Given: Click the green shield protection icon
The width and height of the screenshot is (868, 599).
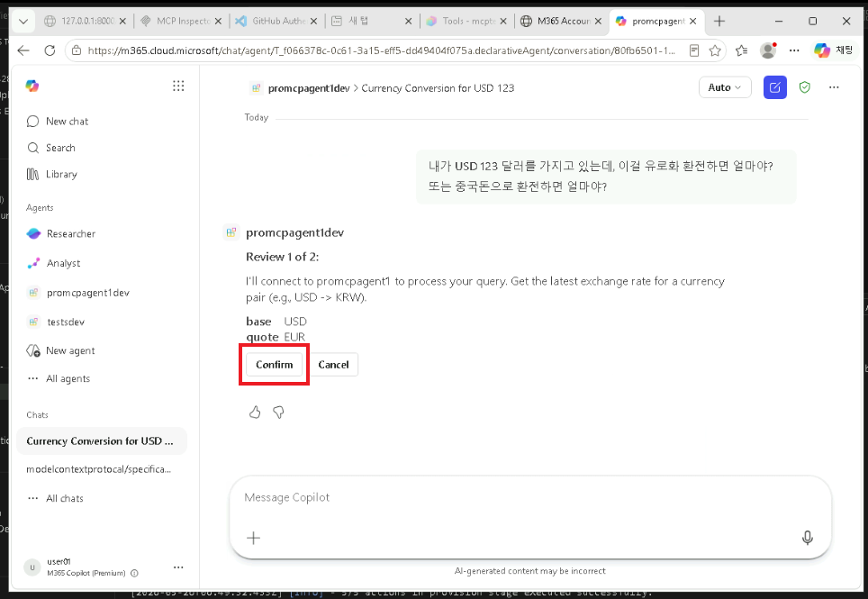Looking at the screenshot, I should pyautogui.click(x=805, y=87).
